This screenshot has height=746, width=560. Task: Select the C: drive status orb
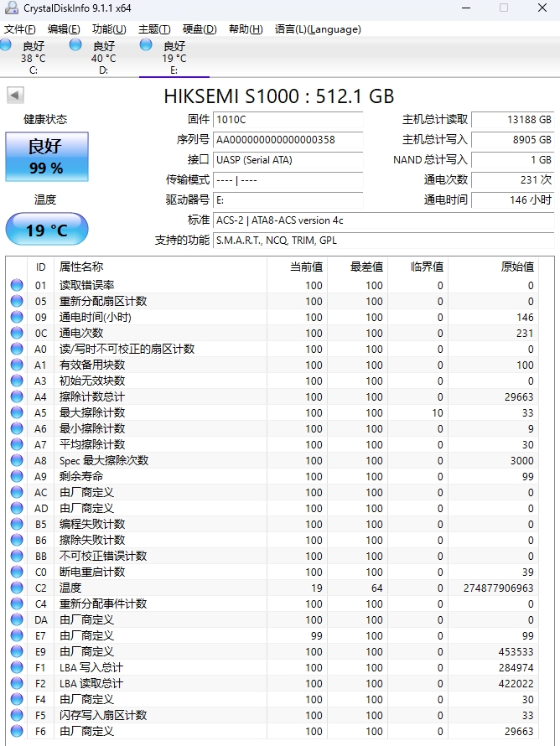coord(6,44)
